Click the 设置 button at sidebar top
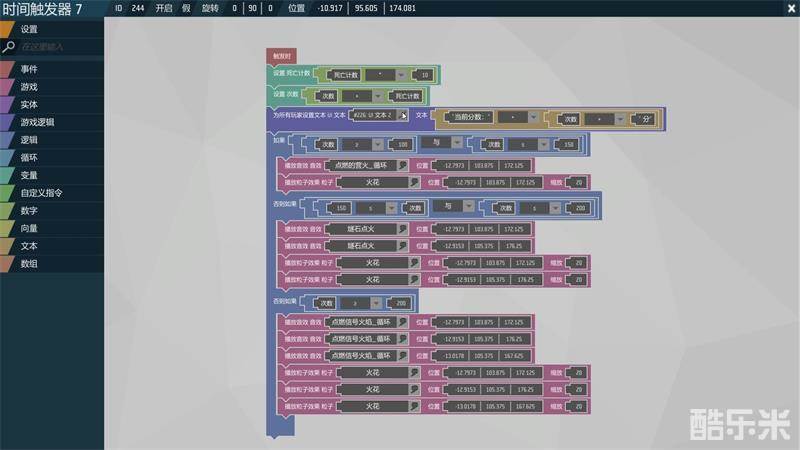800x450 pixels. (29, 29)
